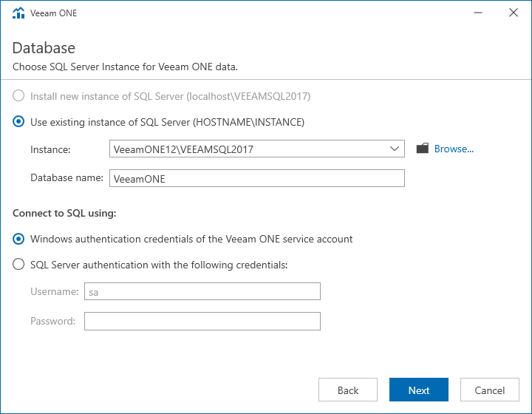Click the Veeam ONE logo icon
The width and height of the screenshot is (532, 414).
18,13
